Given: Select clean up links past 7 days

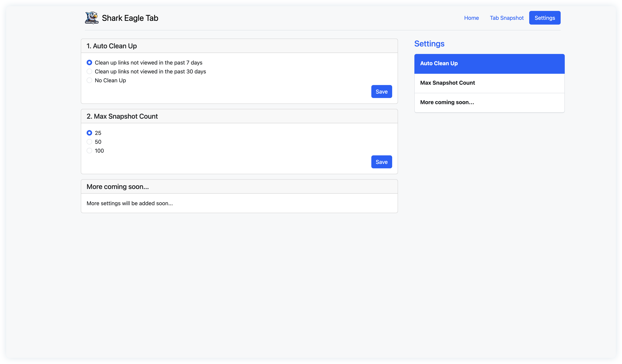Looking at the screenshot, I should (89, 63).
